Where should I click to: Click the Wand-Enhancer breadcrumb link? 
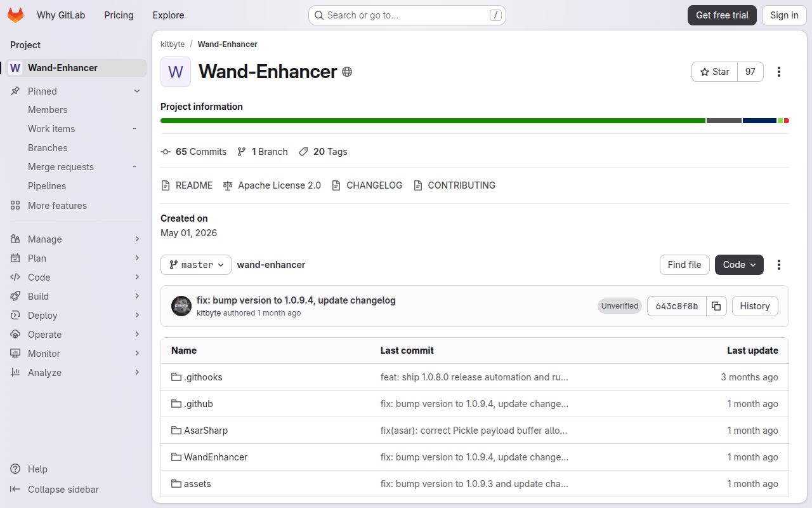tap(227, 44)
